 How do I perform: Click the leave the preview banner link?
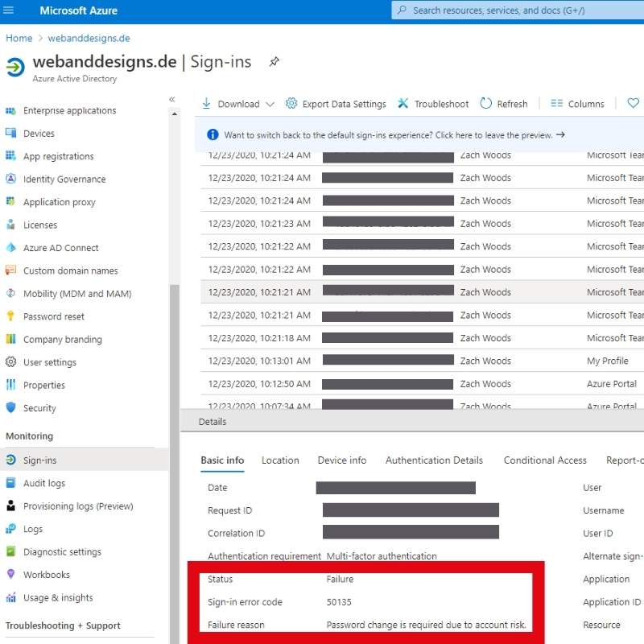(x=500, y=135)
